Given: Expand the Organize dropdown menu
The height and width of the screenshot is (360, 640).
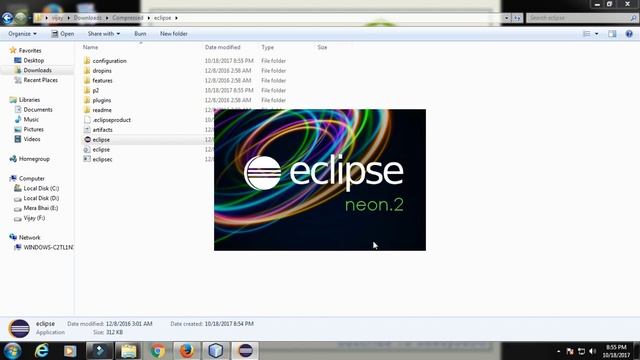Looking at the screenshot, I should tap(22, 34).
